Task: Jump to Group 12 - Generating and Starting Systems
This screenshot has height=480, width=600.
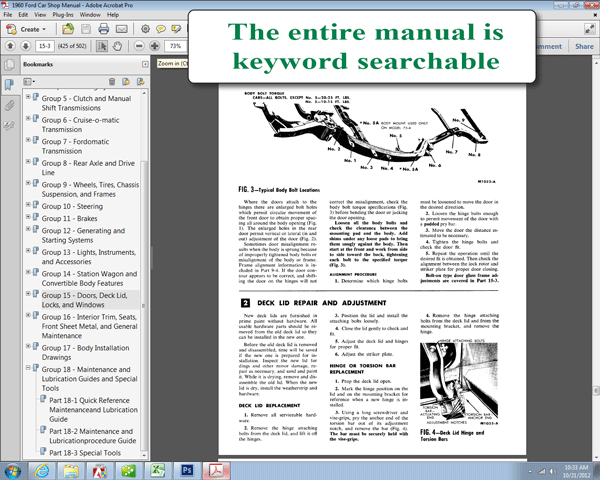Action: 83,235
